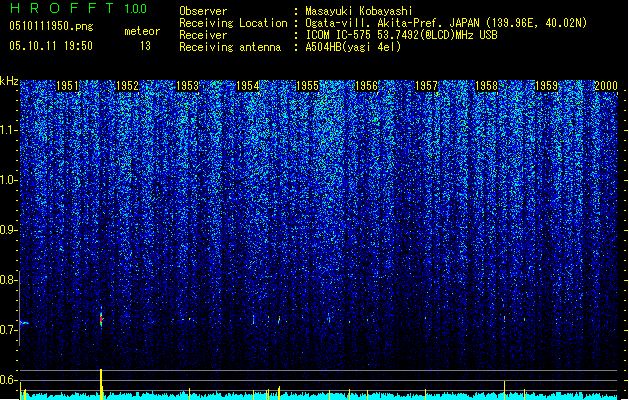Click the bright meteor echo near 1952
This screenshot has height=400, width=629.
tap(101, 319)
